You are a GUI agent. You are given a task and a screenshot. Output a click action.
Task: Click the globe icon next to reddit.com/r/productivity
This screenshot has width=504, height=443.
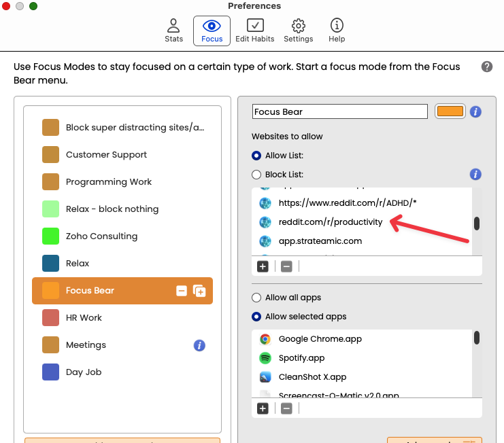click(x=265, y=222)
